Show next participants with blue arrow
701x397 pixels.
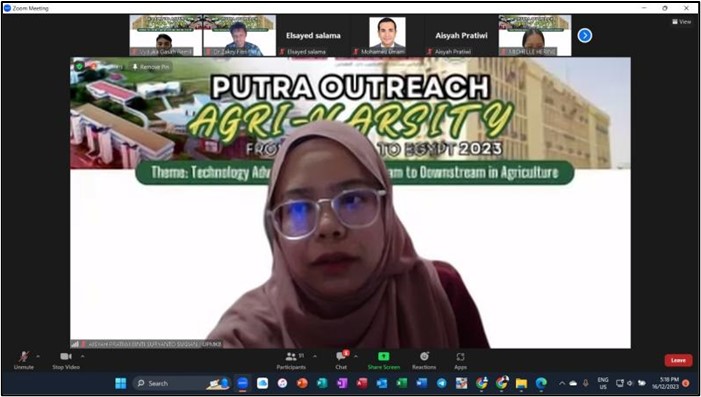tap(585, 35)
